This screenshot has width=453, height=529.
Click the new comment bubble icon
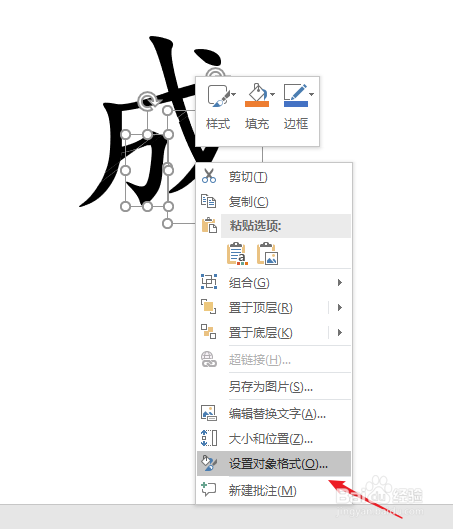point(209,489)
